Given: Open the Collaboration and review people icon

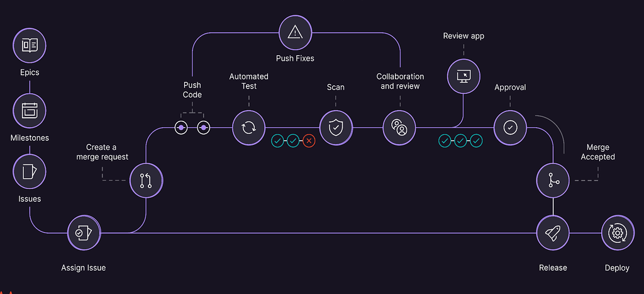Looking at the screenshot, I should pos(399,128).
